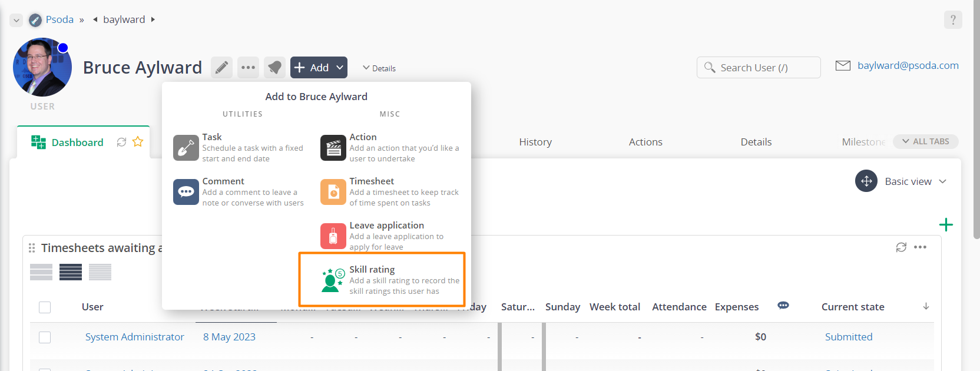Open the Actions tab
The width and height of the screenshot is (980, 371).
(645, 142)
